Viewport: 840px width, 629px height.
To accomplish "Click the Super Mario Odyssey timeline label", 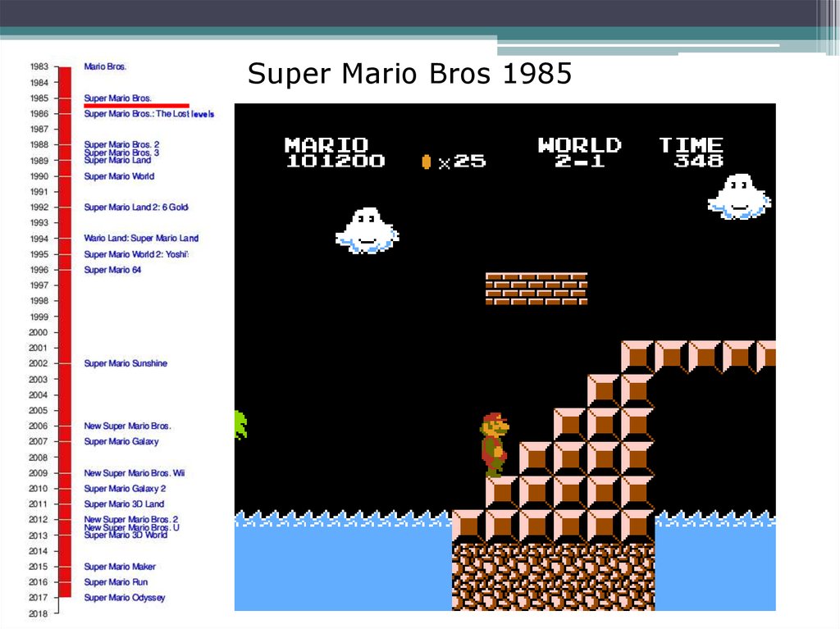I will click(x=124, y=598).
